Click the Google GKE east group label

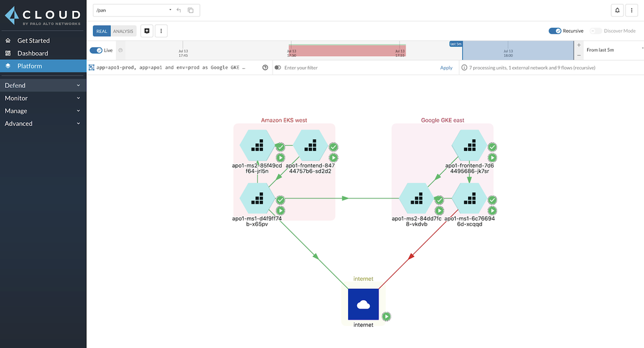442,121
